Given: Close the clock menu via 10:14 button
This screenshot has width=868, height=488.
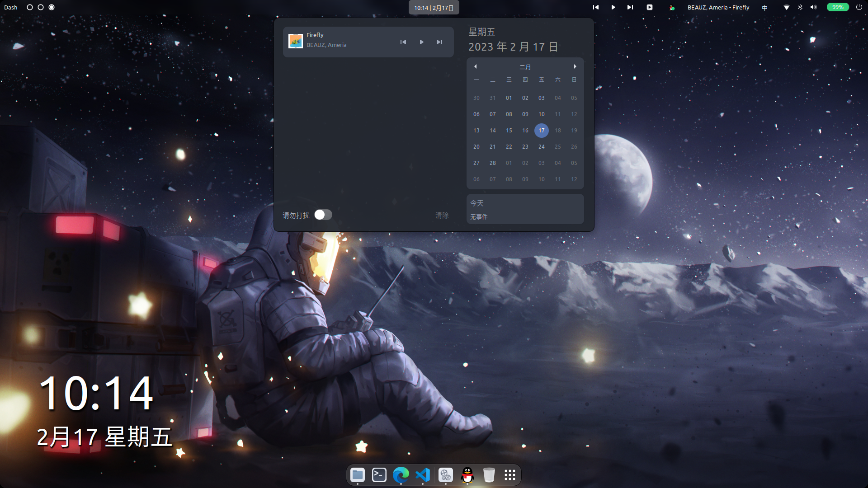Looking at the screenshot, I should click(x=434, y=8).
